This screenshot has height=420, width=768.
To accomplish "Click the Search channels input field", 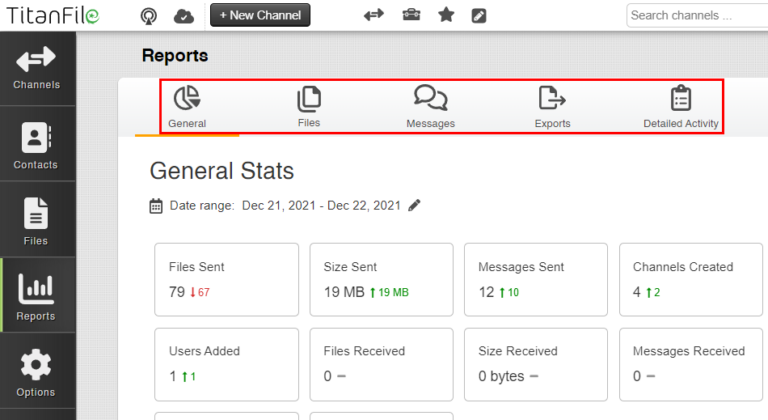I will click(696, 15).
